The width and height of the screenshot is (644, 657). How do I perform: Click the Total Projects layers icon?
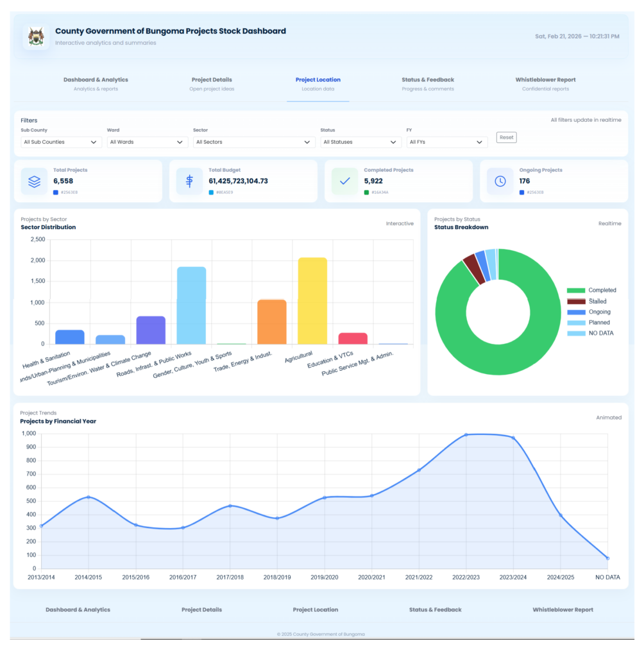[34, 182]
